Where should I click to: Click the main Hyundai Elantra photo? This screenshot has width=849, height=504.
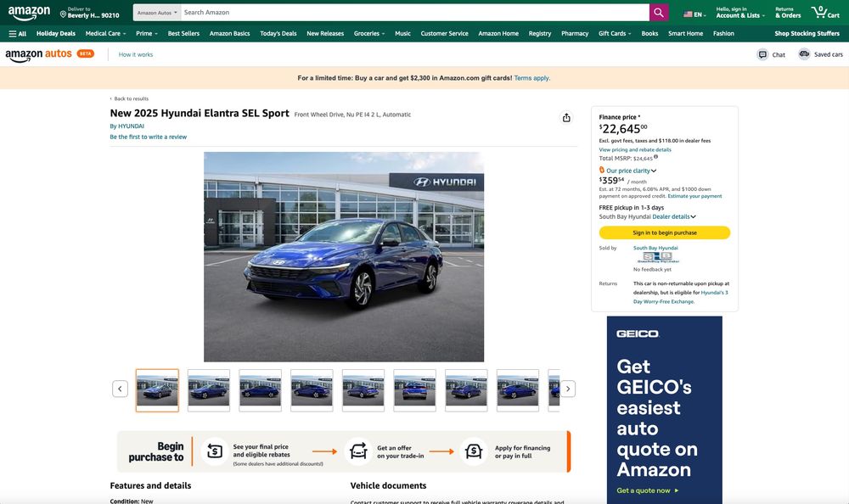pos(344,256)
